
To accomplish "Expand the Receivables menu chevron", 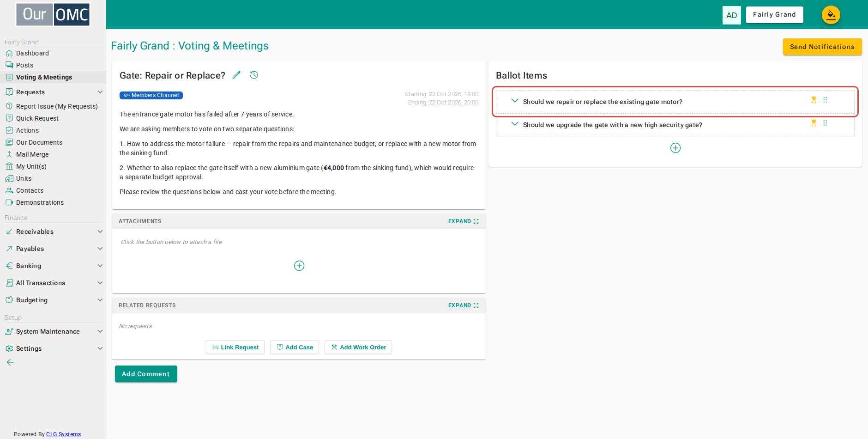I will pyautogui.click(x=100, y=232).
